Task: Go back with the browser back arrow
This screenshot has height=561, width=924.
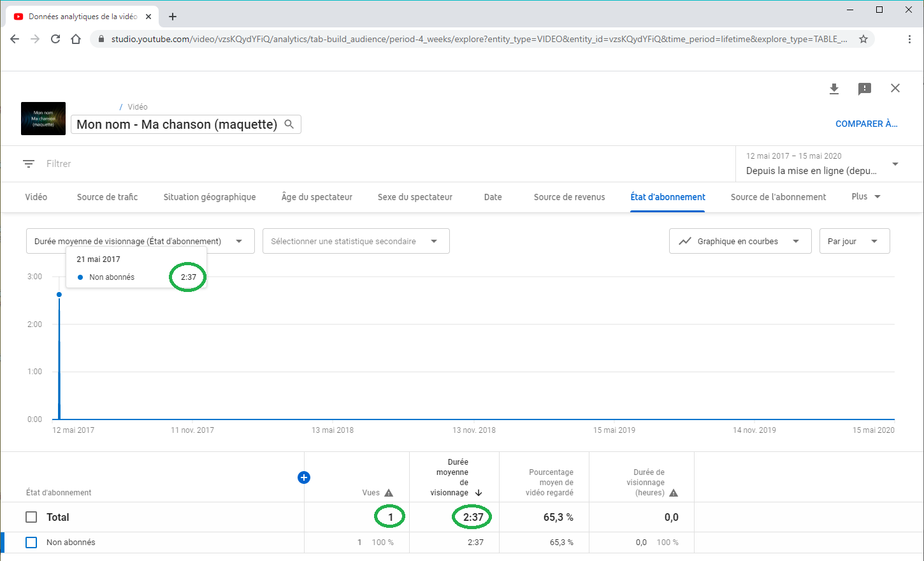Action: (x=15, y=39)
